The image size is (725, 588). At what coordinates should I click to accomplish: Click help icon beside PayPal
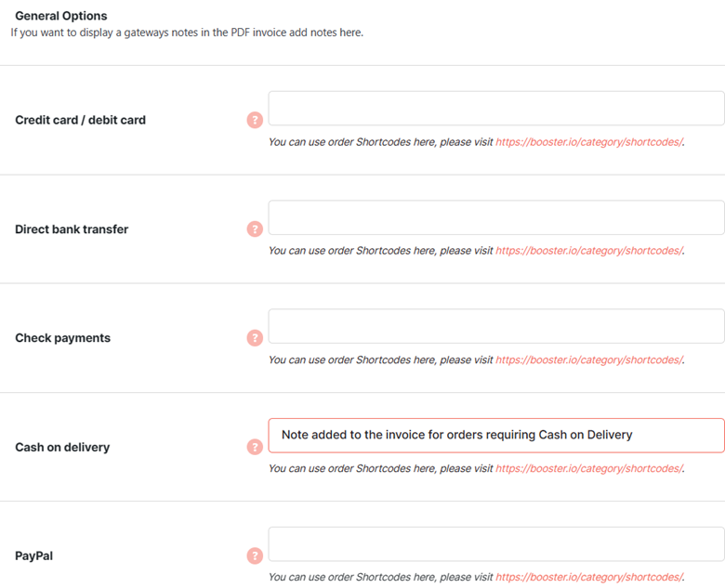point(255,555)
